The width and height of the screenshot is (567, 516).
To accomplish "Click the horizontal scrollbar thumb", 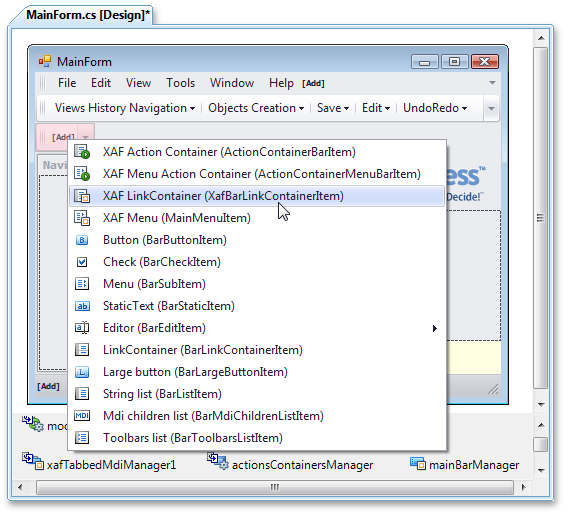I will (x=274, y=487).
